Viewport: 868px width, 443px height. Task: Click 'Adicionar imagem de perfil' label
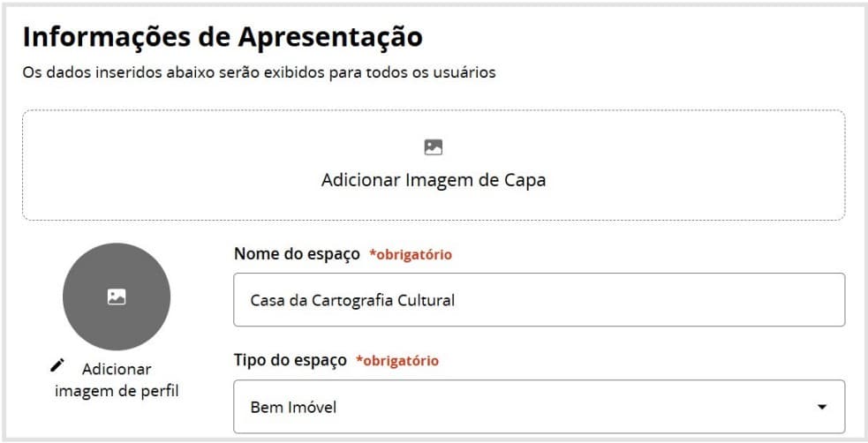[117, 379]
